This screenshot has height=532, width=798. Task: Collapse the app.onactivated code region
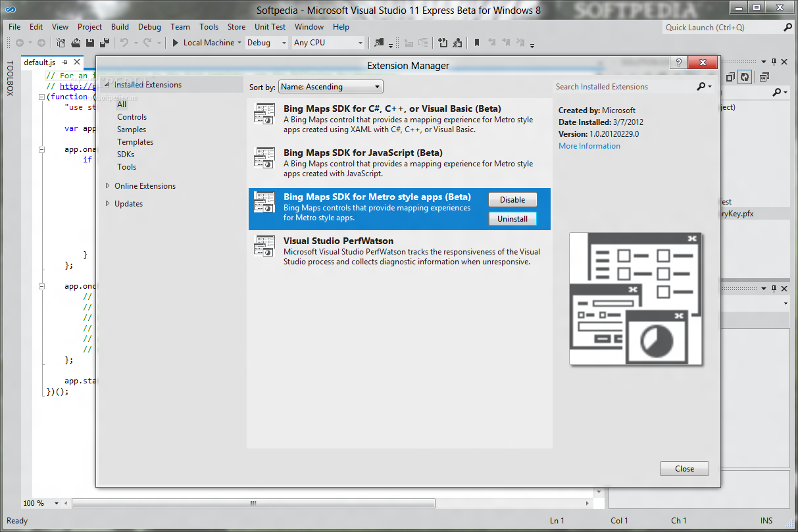tap(41, 149)
